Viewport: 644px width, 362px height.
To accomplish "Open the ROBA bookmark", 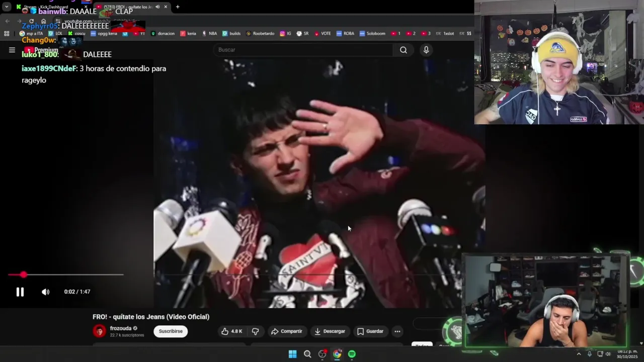I will click(x=345, y=34).
